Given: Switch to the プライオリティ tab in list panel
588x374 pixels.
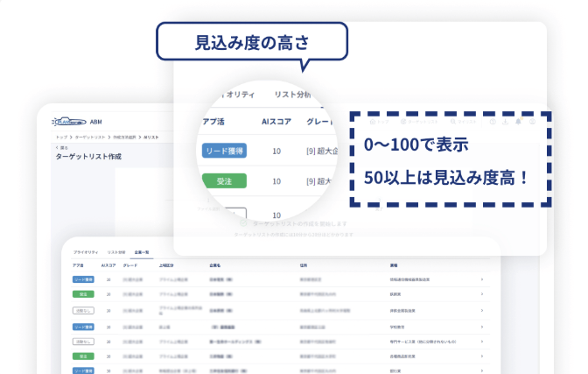Looking at the screenshot, I should (x=85, y=251).
